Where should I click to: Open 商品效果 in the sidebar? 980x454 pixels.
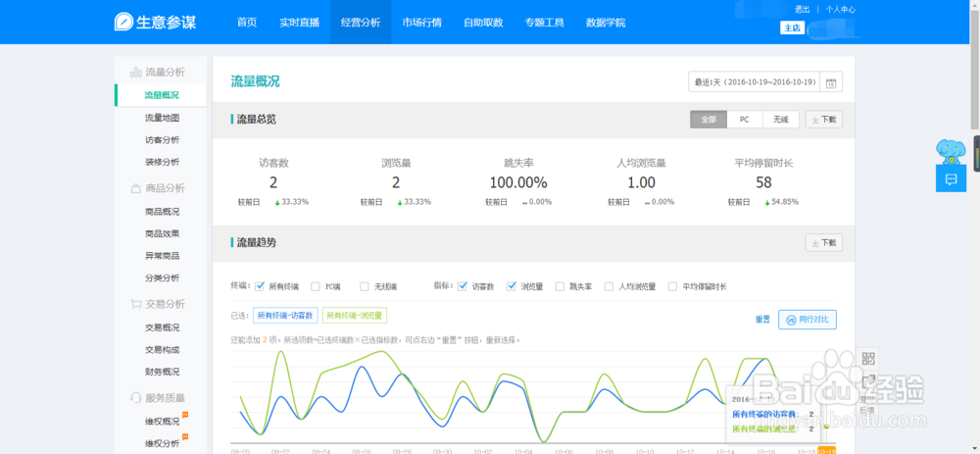point(163,233)
